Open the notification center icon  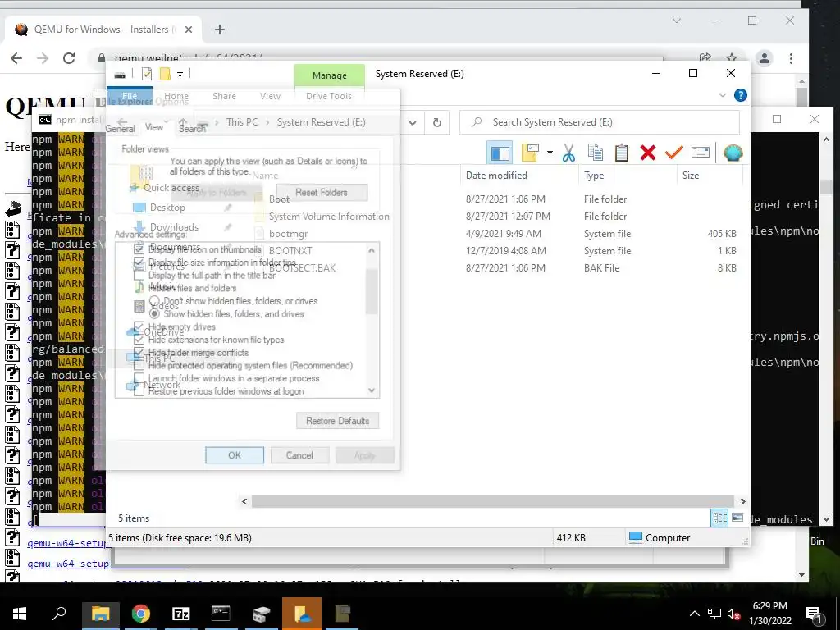click(x=814, y=614)
